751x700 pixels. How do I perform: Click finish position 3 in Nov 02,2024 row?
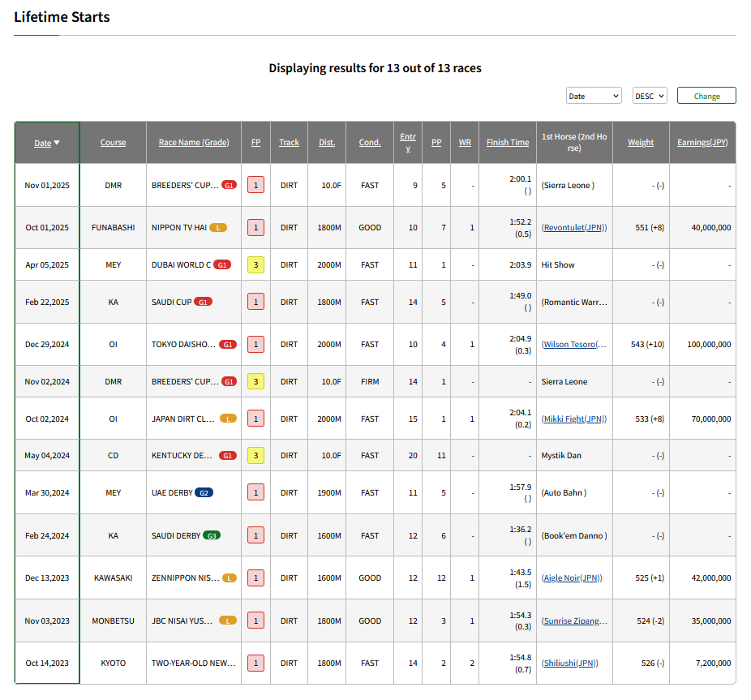pyautogui.click(x=255, y=382)
